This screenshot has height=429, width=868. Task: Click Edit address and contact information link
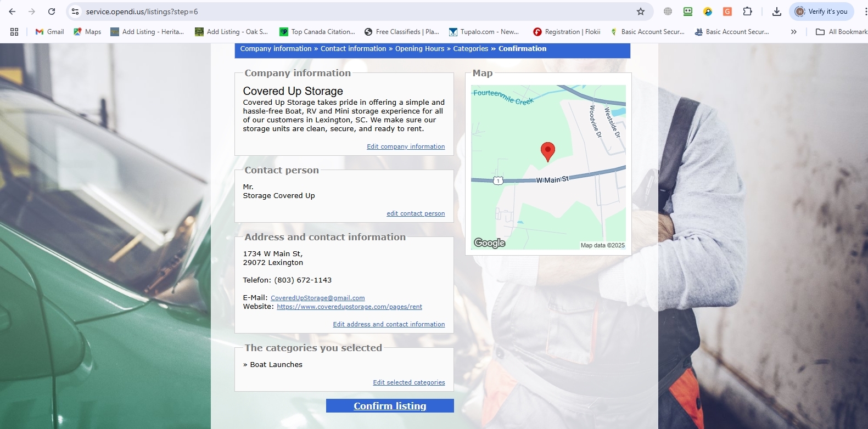click(389, 324)
